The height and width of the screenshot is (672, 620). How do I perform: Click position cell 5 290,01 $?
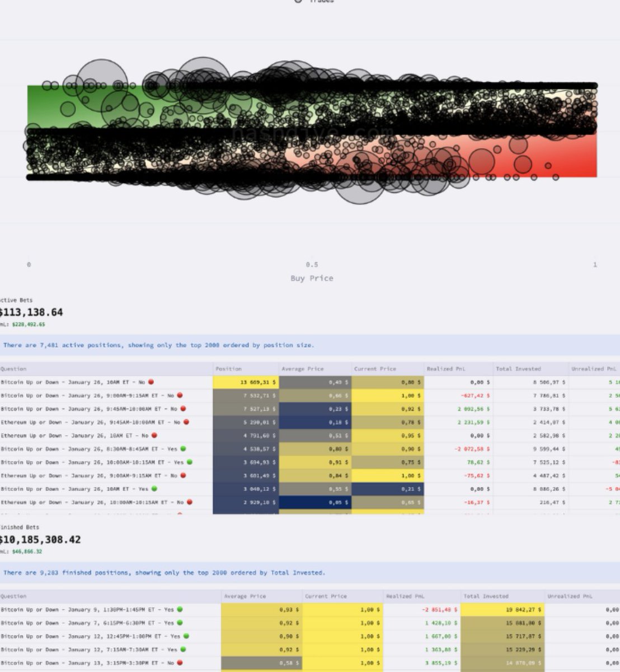click(x=246, y=423)
